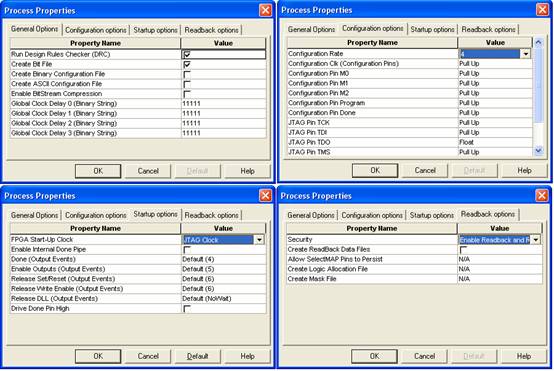The height and width of the screenshot is (371, 554).
Task: Click Default button in Startup options dialog
Action: (x=198, y=356)
